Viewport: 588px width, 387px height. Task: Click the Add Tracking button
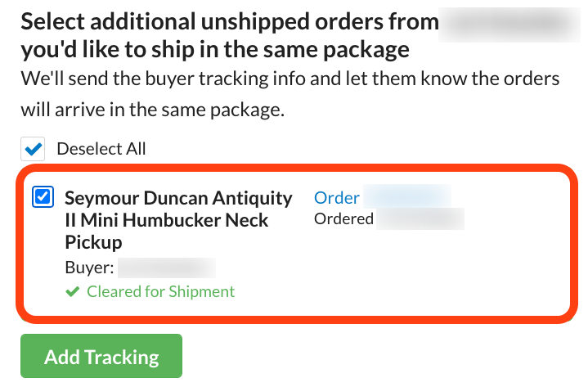[x=101, y=357]
